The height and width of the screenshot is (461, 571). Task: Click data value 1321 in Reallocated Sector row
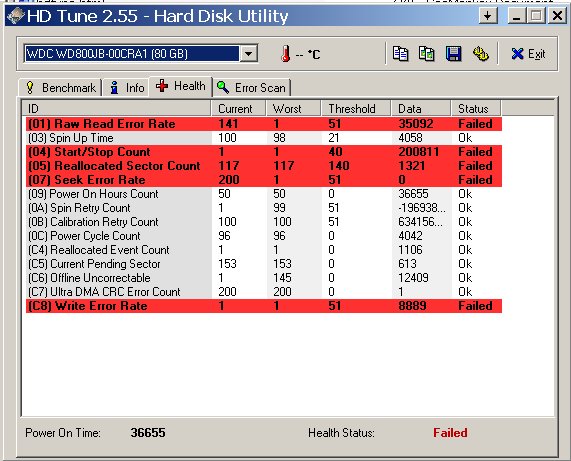click(411, 166)
